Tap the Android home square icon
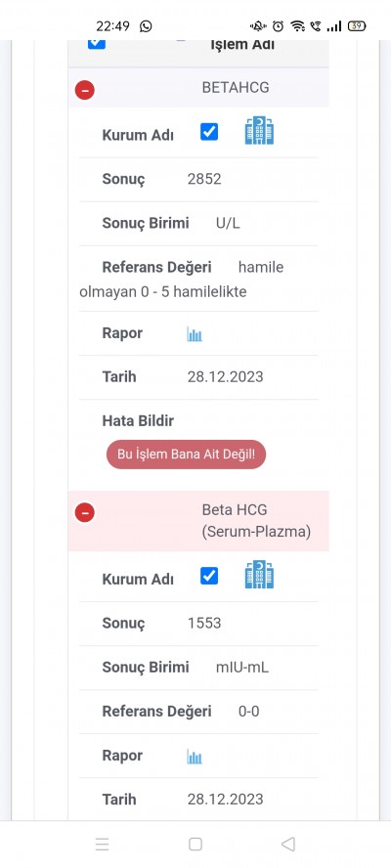This screenshot has width=391, height=868. click(195, 845)
